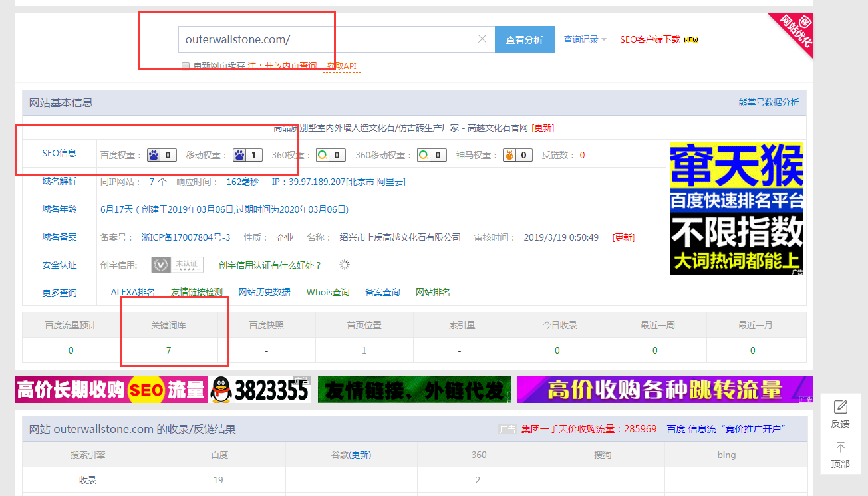The height and width of the screenshot is (496, 868).
Task: Click 更新 next to the site title
Action: click(x=543, y=128)
